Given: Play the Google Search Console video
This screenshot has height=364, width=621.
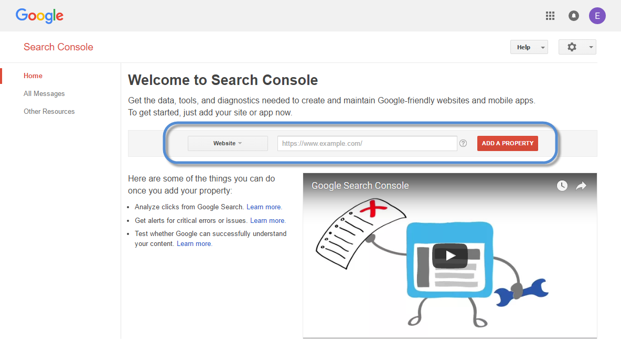Looking at the screenshot, I should pyautogui.click(x=450, y=255).
